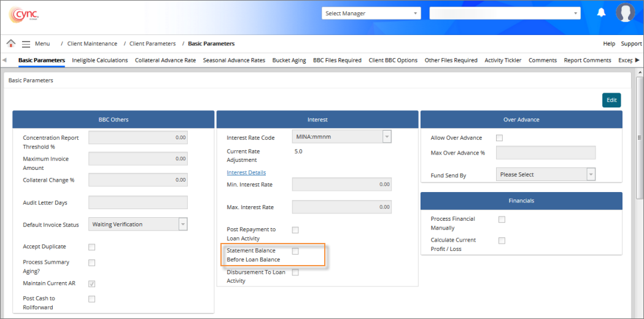Switch to Ineligible Calculations tab
This screenshot has width=644, height=319.
[99, 60]
